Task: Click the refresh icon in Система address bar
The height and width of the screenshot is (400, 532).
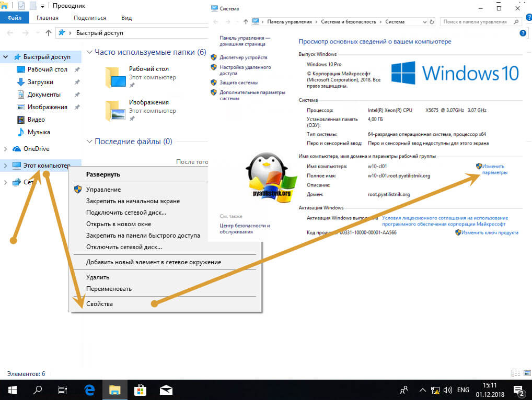Action: click(432, 22)
